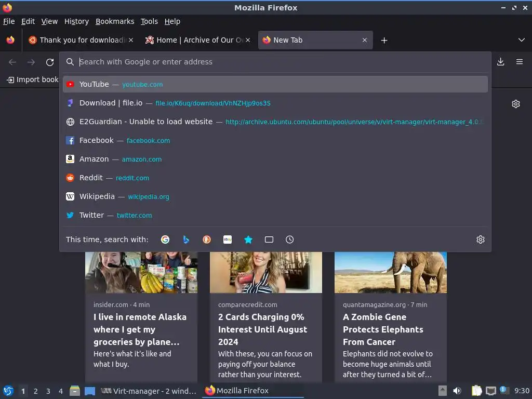The height and width of the screenshot is (399, 532).
Task: Close the Archive of Our Own tab
Action: click(248, 40)
